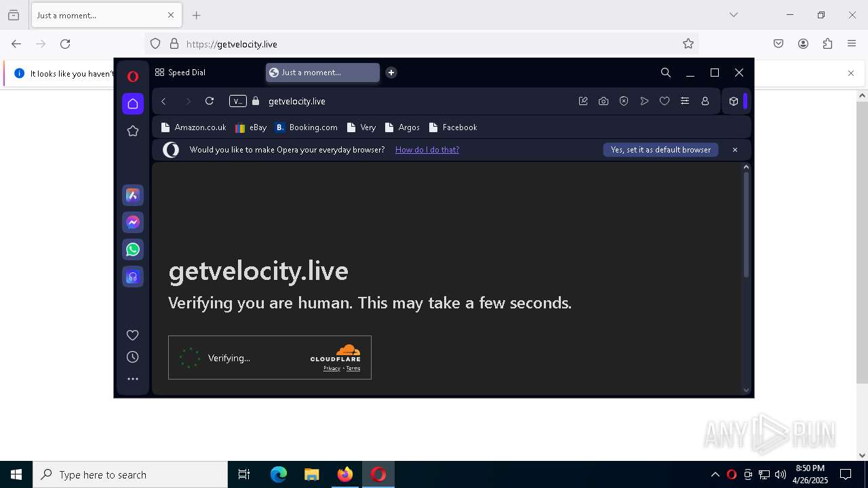
Task: Open Firefox extensions puzzle icon
Action: tap(827, 44)
